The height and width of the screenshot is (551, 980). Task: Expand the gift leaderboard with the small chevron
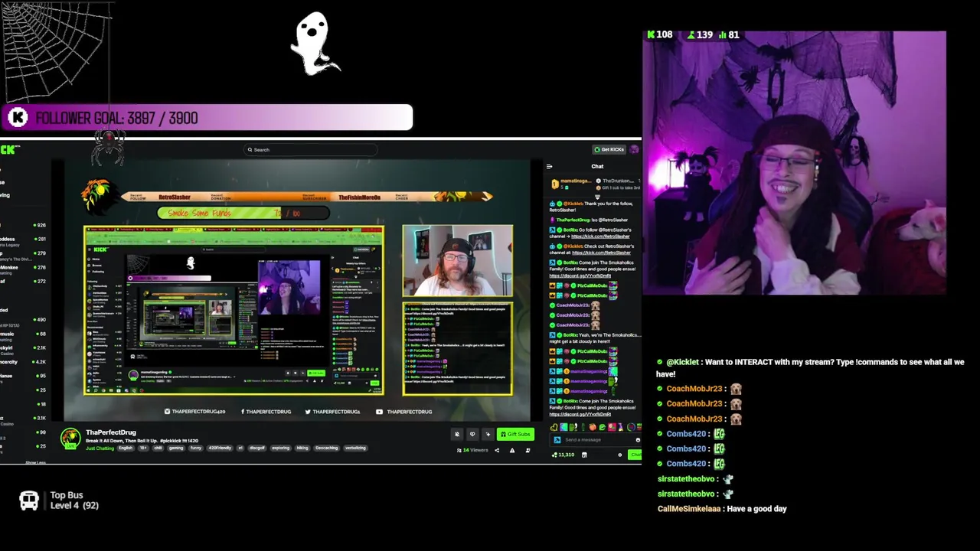597,197
